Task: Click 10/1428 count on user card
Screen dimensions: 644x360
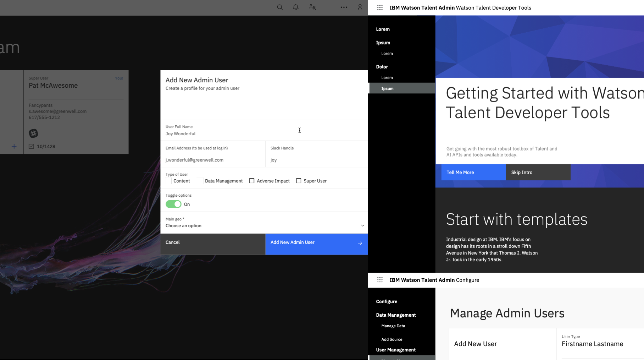Action: [46, 146]
